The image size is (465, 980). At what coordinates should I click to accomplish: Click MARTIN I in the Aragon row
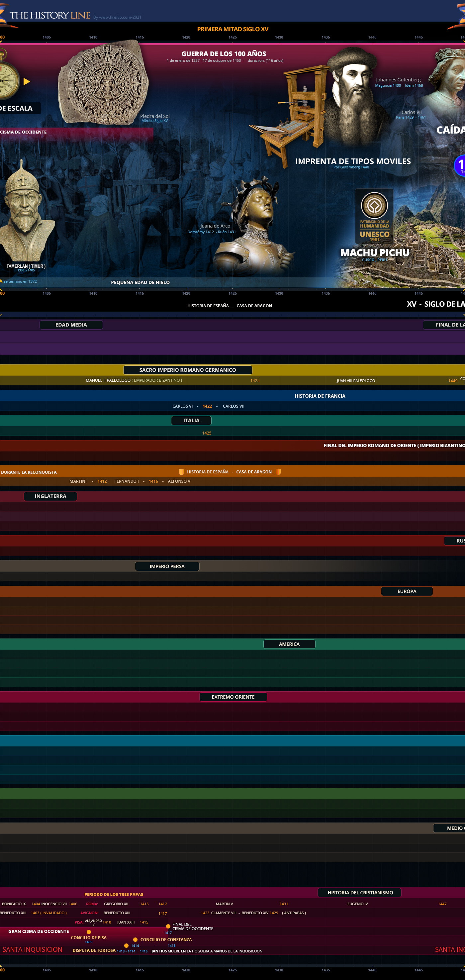click(78, 481)
